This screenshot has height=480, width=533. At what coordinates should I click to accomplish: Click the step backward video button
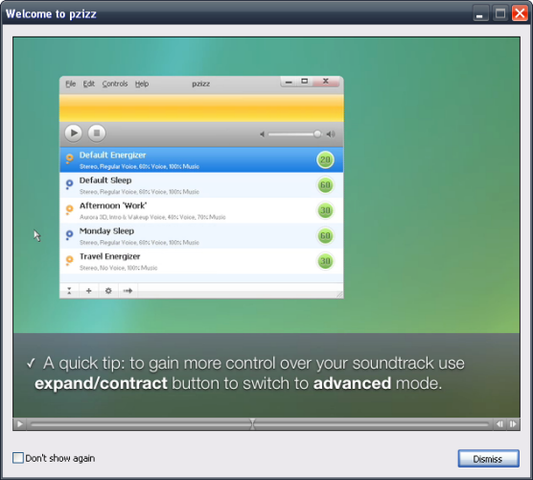click(500, 424)
